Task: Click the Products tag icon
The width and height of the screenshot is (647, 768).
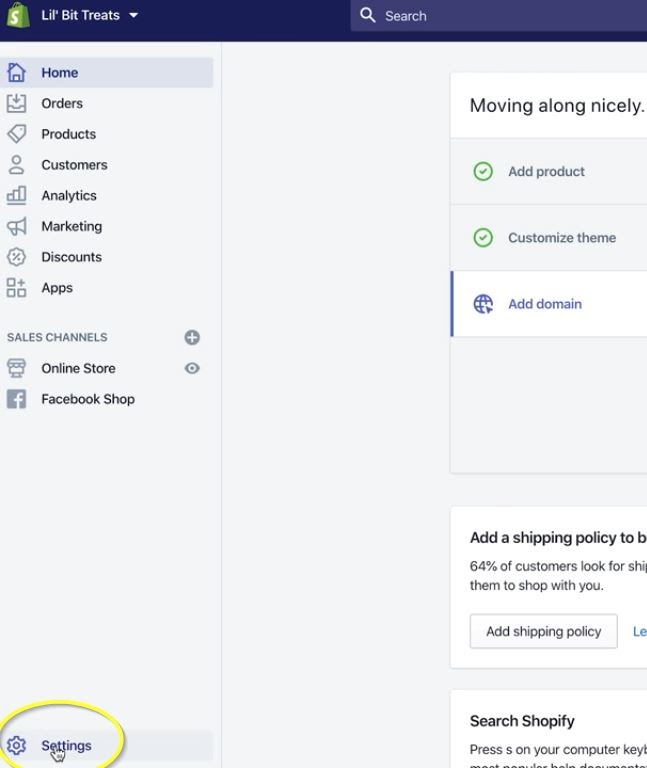Action: tap(16, 134)
